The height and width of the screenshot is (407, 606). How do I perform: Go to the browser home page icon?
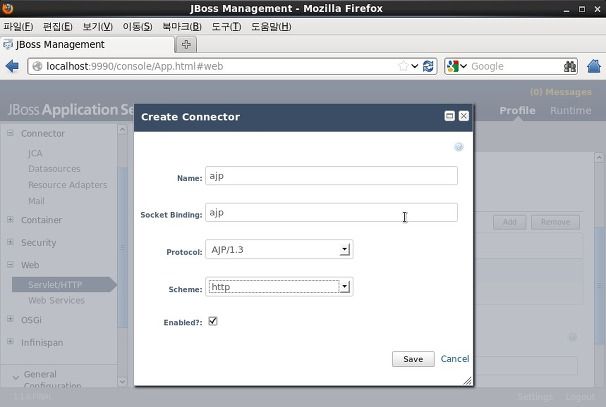(594, 66)
